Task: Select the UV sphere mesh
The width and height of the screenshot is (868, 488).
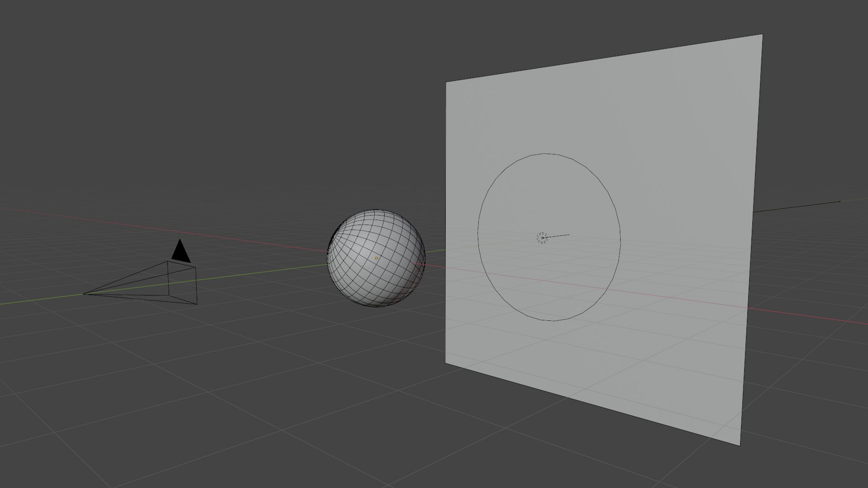Action: (376, 258)
